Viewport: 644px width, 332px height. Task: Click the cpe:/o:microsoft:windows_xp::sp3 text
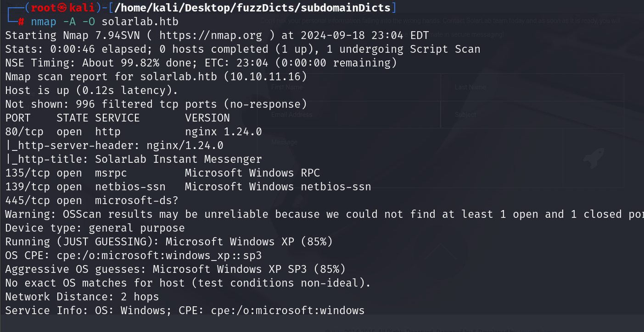(159, 255)
